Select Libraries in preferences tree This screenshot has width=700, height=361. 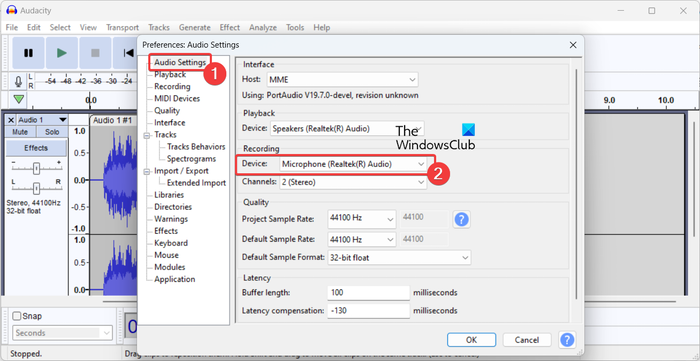click(169, 195)
